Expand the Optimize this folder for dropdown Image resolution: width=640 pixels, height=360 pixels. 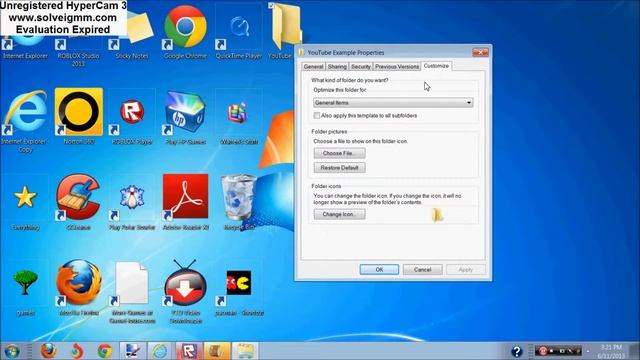click(393, 102)
